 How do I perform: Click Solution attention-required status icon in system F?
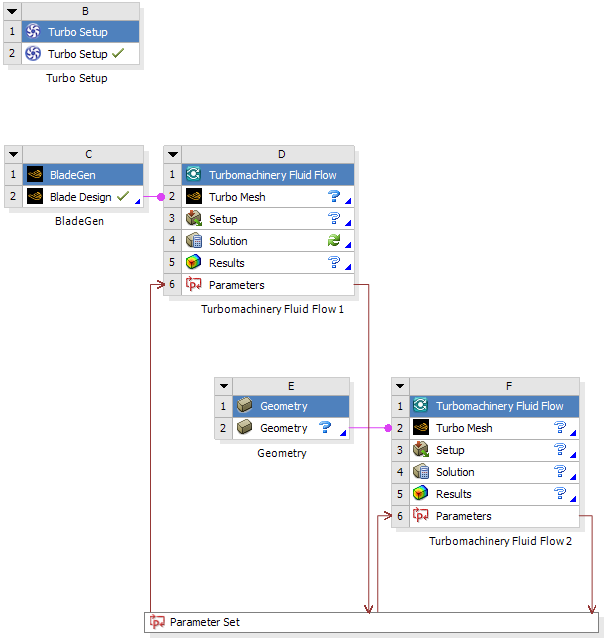(x=560, y=471)
